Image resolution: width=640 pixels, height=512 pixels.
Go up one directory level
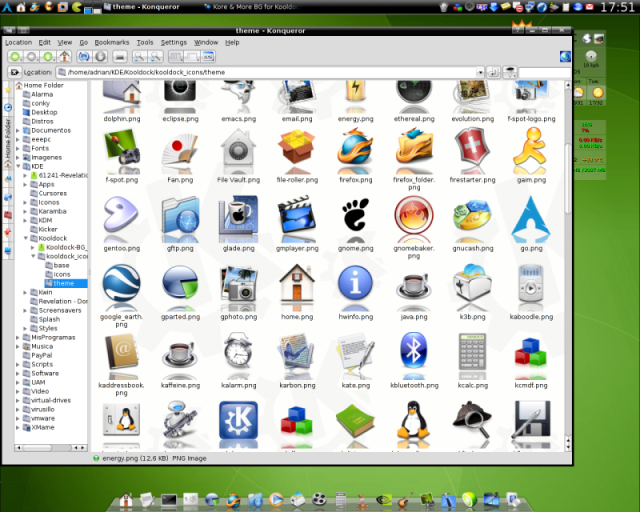(48, 56)
